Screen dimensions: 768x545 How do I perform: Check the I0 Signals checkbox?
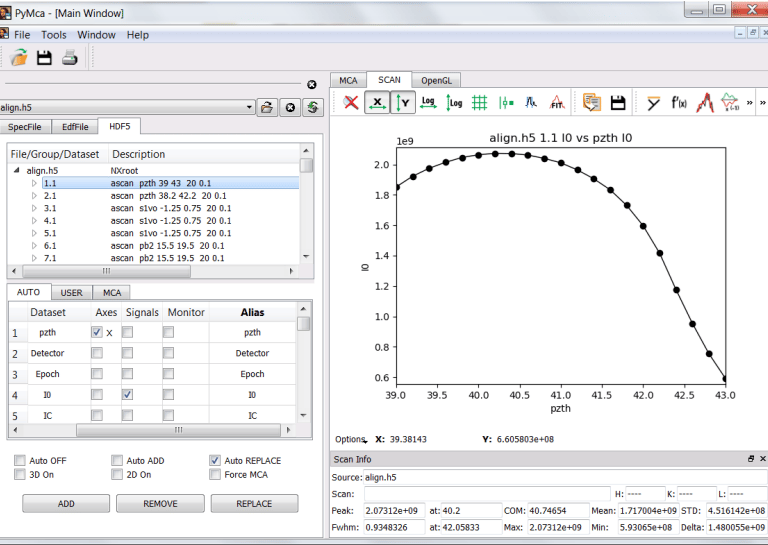[x=128, y=395]
